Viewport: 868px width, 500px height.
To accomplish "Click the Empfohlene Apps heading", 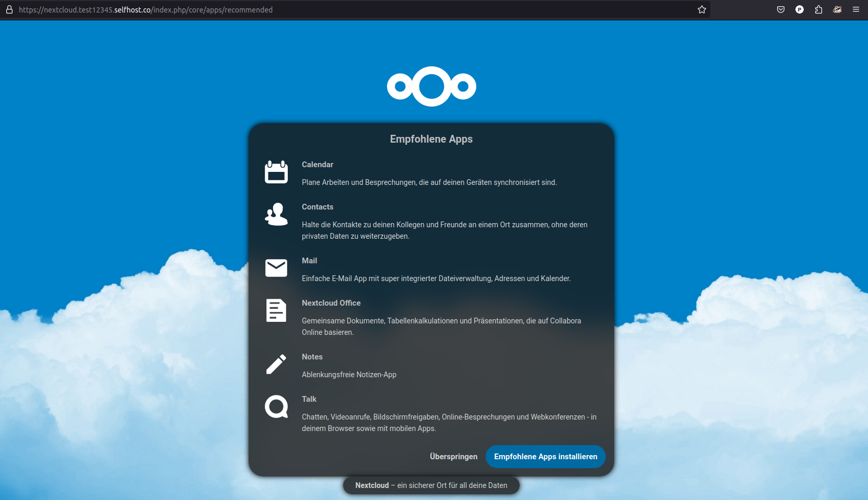I will pos(431,139).
